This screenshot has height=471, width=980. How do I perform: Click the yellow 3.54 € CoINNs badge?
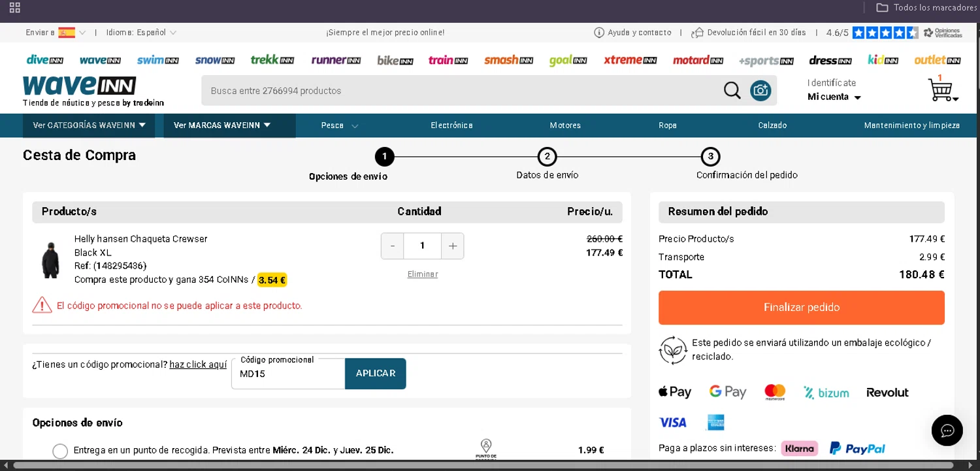point(272,280)
